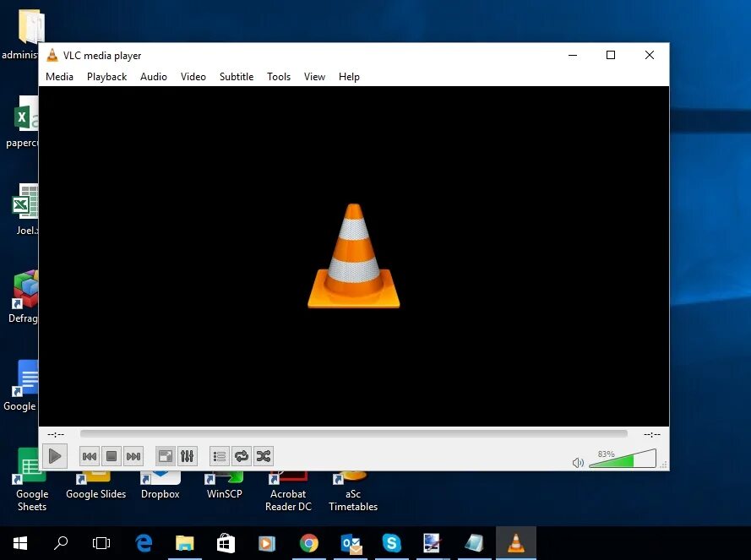Image resolution: width=751 pixels, height=560 pixels.
Task: Select papercut Excel file on desktop
Action: click(22, 122)
